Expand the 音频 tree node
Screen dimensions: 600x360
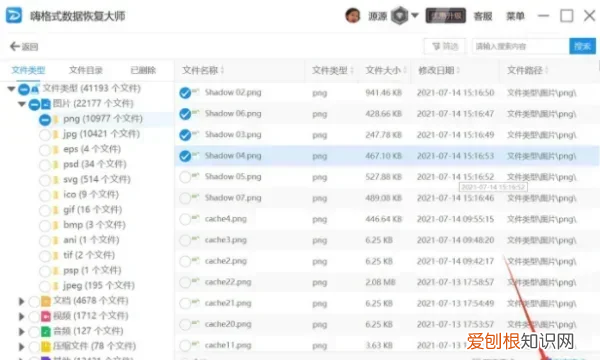(21, 332)
